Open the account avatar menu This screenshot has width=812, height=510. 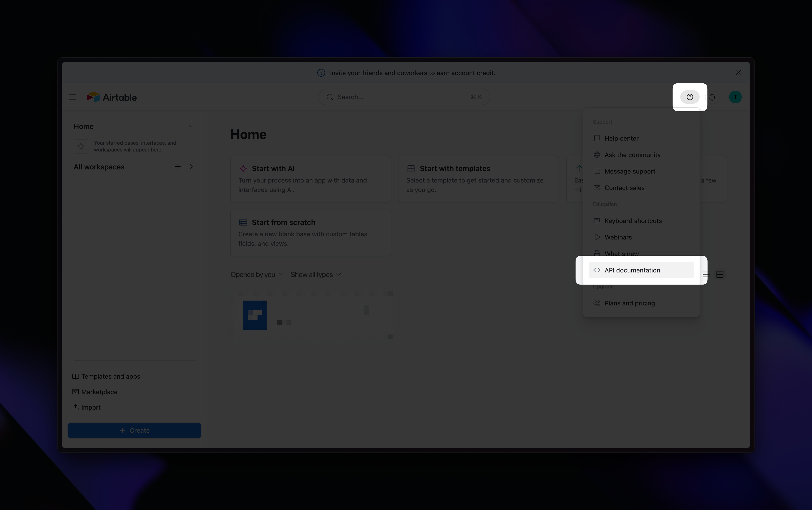tap(735, 97)
